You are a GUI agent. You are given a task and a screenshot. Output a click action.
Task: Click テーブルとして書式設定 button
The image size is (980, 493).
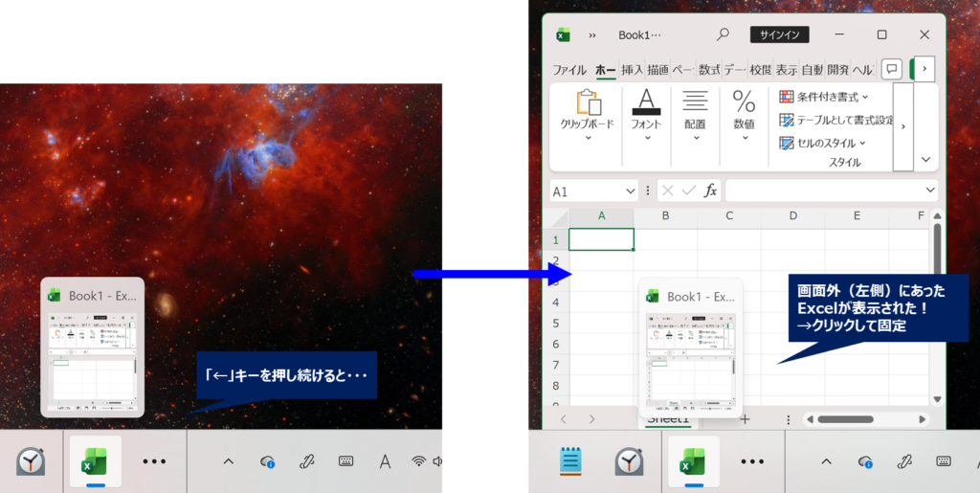point(835,121)
